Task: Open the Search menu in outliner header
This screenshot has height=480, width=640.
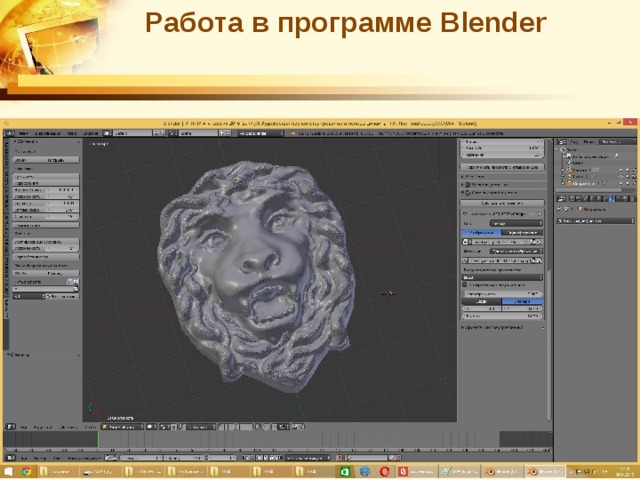Action: pos(589,142)
